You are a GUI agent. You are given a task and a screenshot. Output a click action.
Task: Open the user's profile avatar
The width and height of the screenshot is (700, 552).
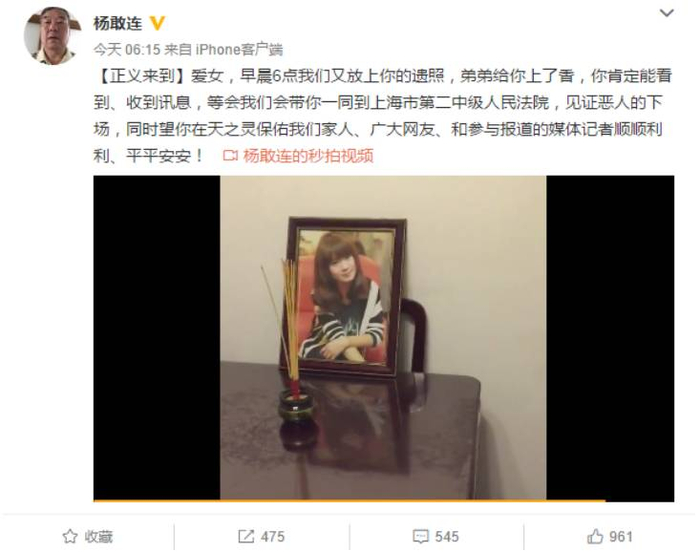click(53, 36)
